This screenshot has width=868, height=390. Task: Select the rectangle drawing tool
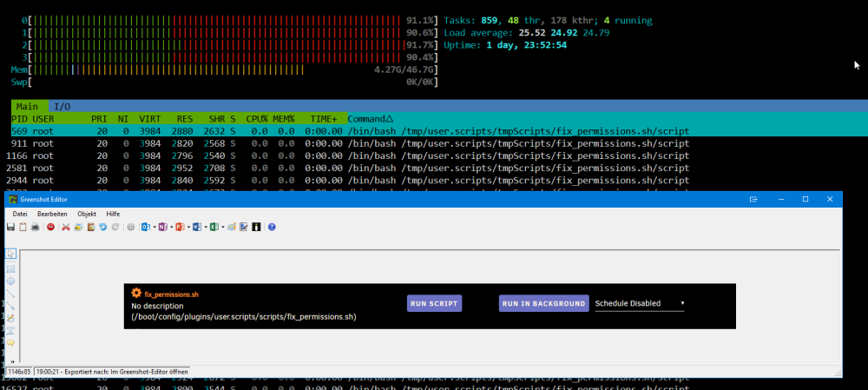10,268
